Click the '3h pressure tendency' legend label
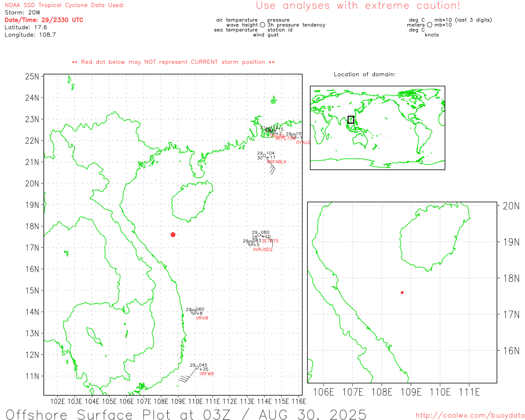The height and width of the screenshot is (420, 525). coord(297,25)
